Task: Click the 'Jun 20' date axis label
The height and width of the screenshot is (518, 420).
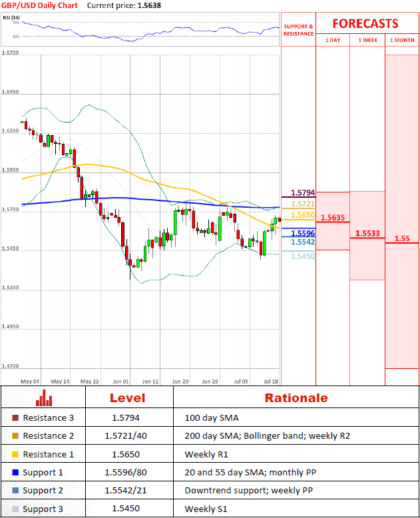Action: click(180, 382)
